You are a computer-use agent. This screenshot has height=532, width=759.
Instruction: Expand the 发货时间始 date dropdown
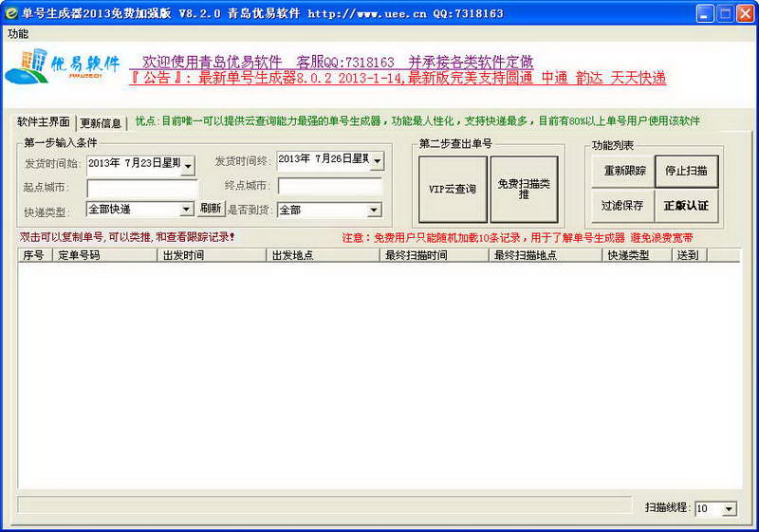[x=188, y=166]
